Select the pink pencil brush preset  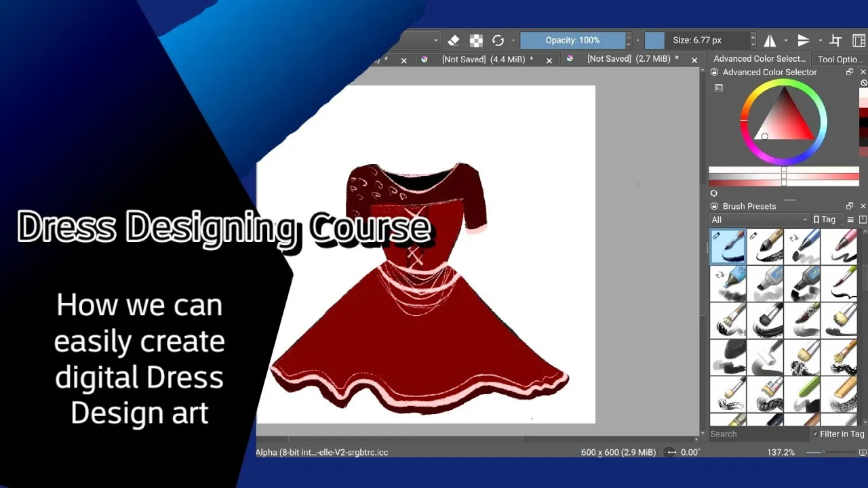[840, 246]
